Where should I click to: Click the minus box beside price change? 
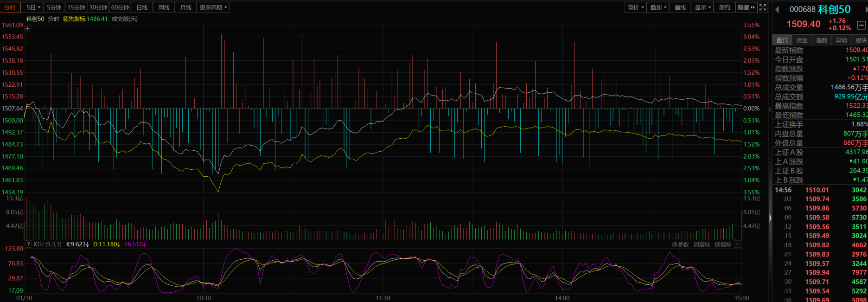(861, 25)
